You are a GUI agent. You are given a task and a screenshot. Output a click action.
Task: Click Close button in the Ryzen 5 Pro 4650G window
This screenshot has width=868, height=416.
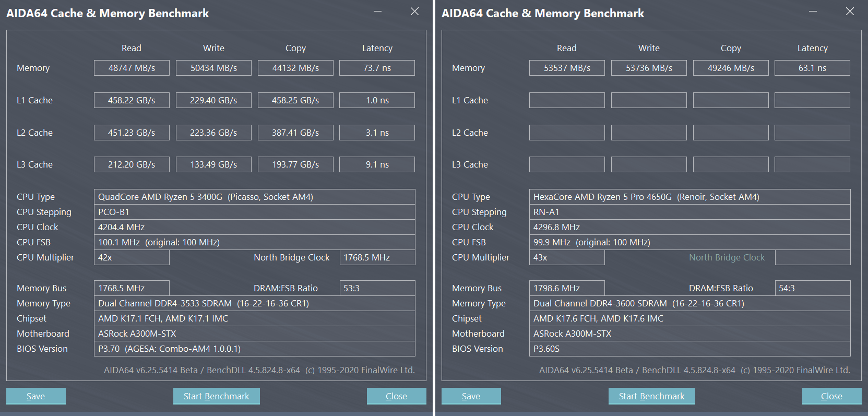[831, 396]
